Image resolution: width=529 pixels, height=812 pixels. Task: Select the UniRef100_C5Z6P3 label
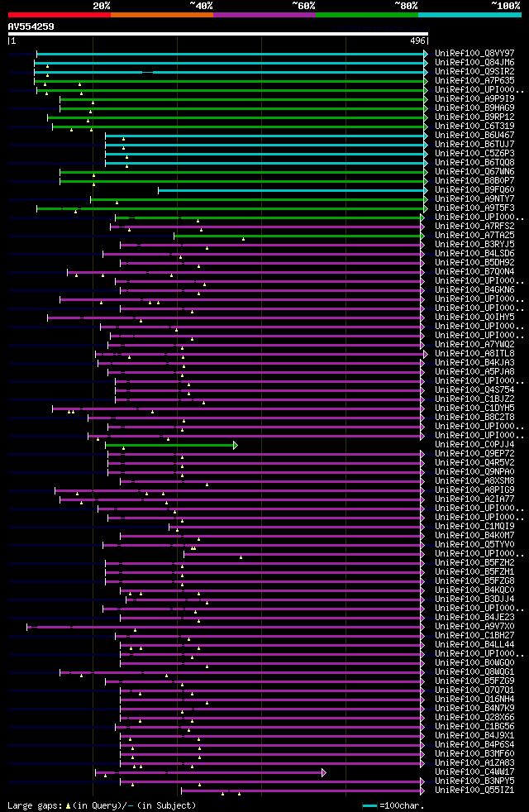pyautogui.click(x=474, y=153)
